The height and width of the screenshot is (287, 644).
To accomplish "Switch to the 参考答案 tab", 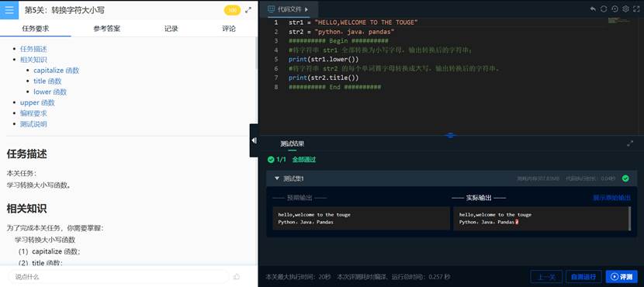I will [107, 29].
